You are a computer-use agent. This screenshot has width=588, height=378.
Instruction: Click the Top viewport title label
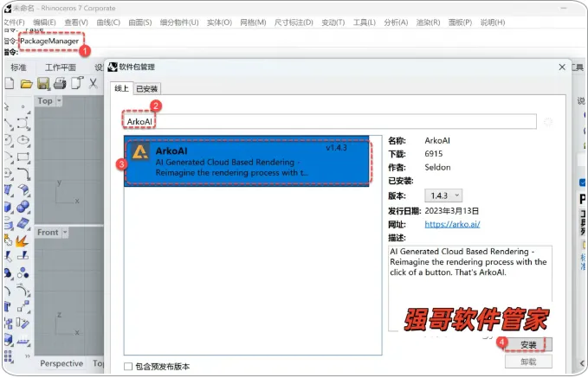pyautogui.click(x=45, y=101)
